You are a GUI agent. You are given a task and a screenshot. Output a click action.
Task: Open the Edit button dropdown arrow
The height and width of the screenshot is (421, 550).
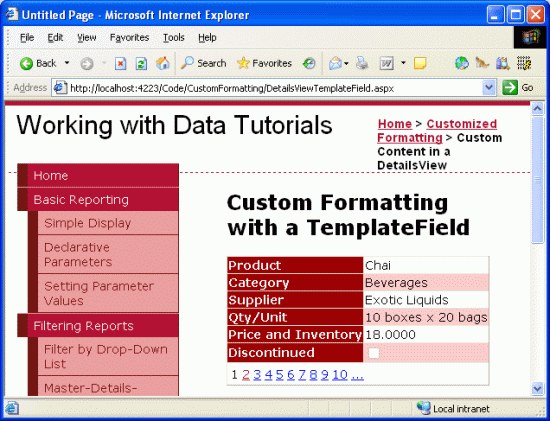click(403, 64)
